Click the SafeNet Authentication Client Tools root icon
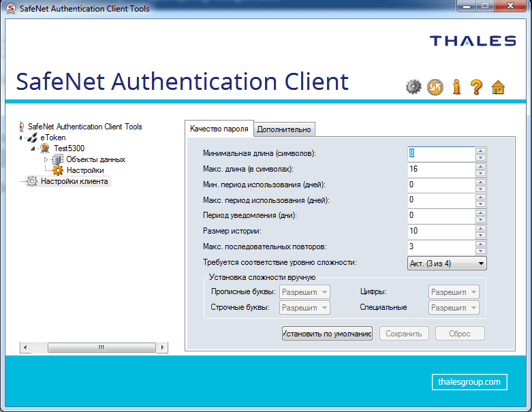Image resolution: width=532 pixels, height=412 pixels. [21, 127]
